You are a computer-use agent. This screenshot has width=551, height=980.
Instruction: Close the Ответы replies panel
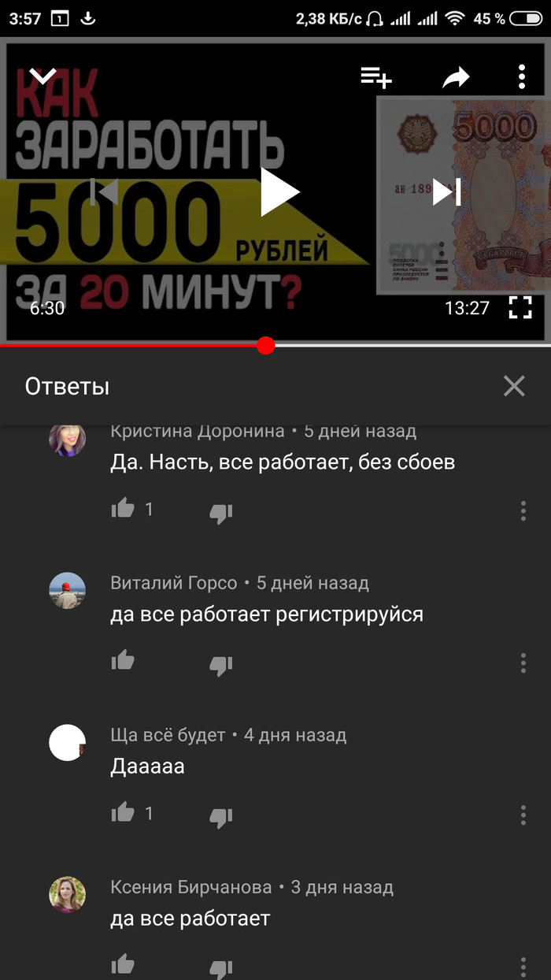coord(514,386)
